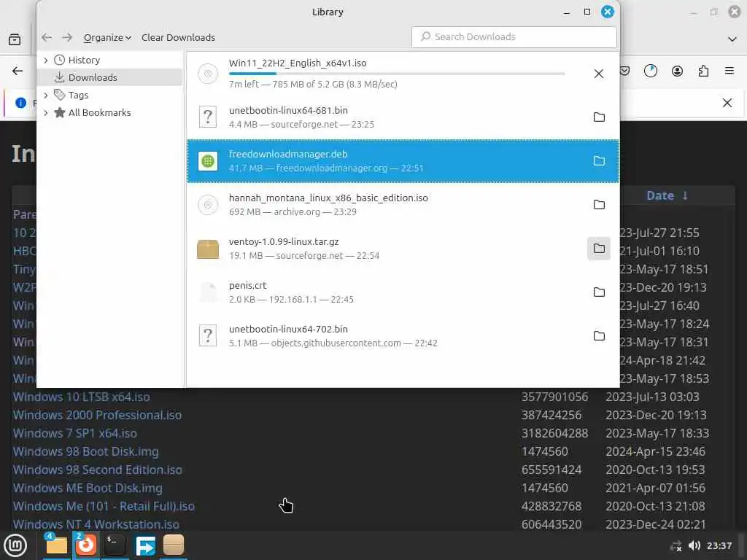Viewport: 747px width, 560px height.
Task: Click the ventoy archive package icon
Action: click(x=208, y=249)
